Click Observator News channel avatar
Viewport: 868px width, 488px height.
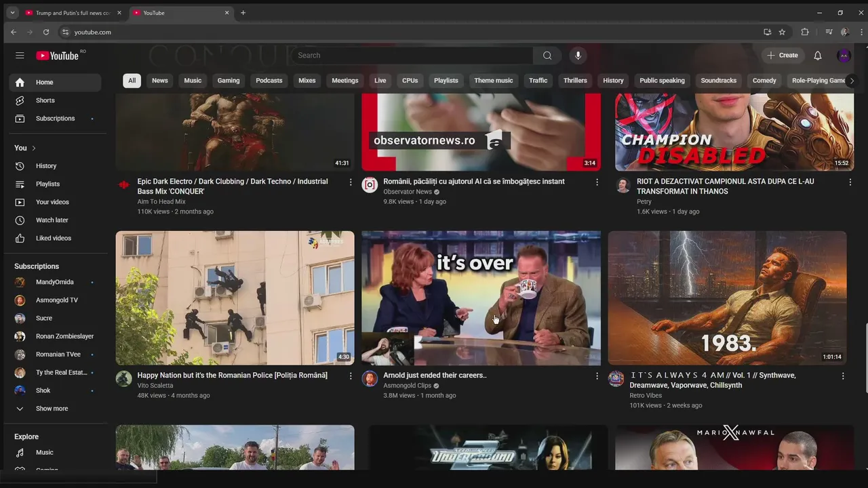coord(370,185)
